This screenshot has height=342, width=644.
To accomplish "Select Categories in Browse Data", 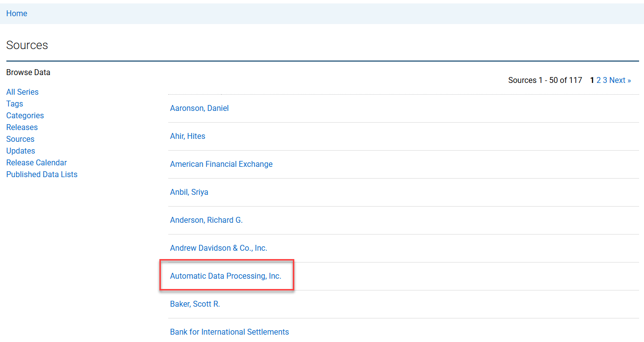I will (25, 116).
